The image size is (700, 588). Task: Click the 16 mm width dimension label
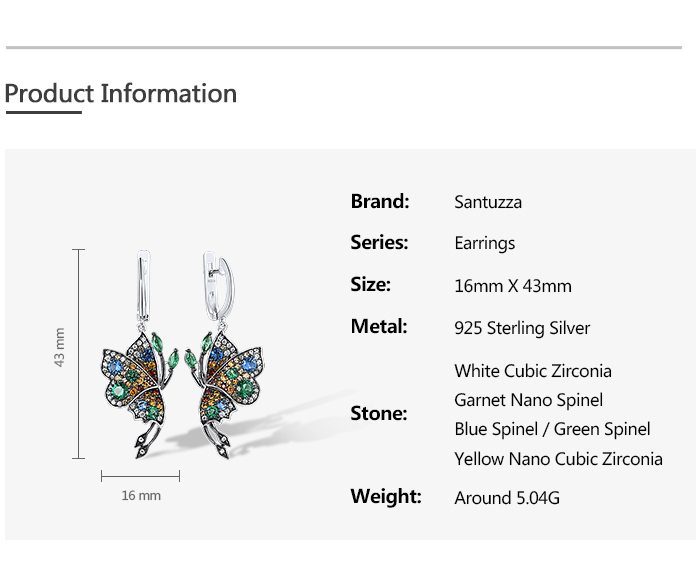(141, 496)
